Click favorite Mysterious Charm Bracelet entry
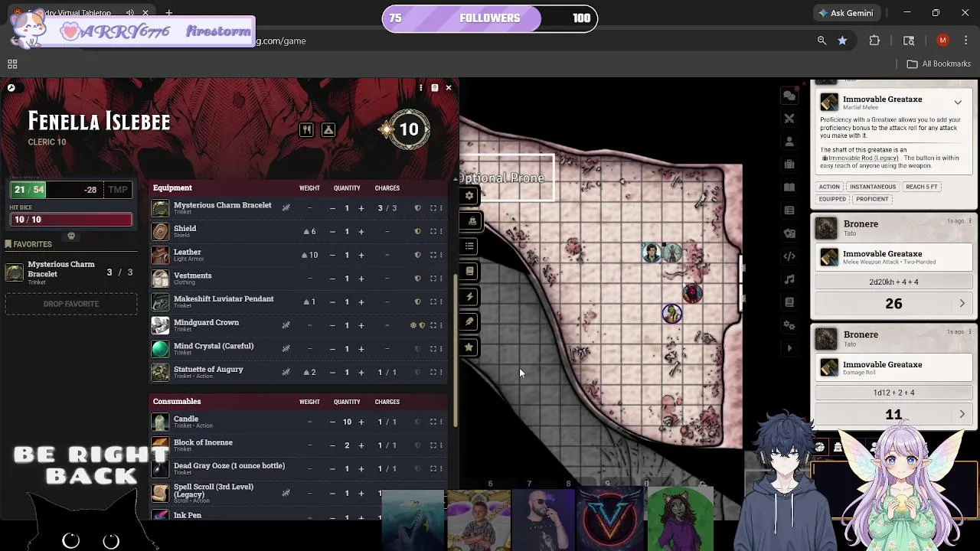The height and width of the screenshot is (551, 980). pyautogui.click(x=70, y=272)
